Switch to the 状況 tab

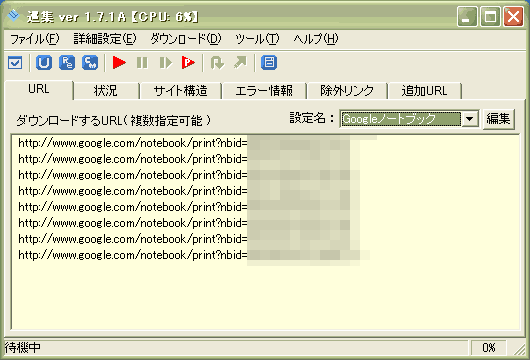(106, 91)
